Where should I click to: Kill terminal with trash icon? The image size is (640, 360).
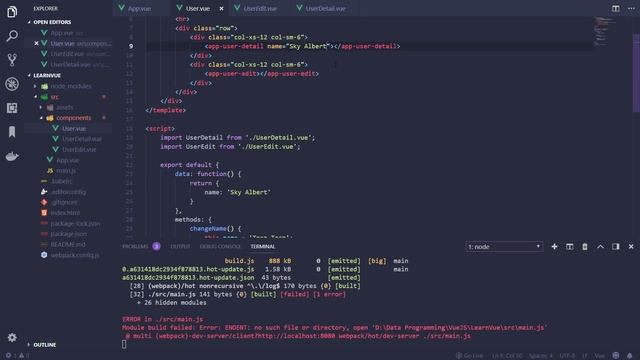click(585, 247)
